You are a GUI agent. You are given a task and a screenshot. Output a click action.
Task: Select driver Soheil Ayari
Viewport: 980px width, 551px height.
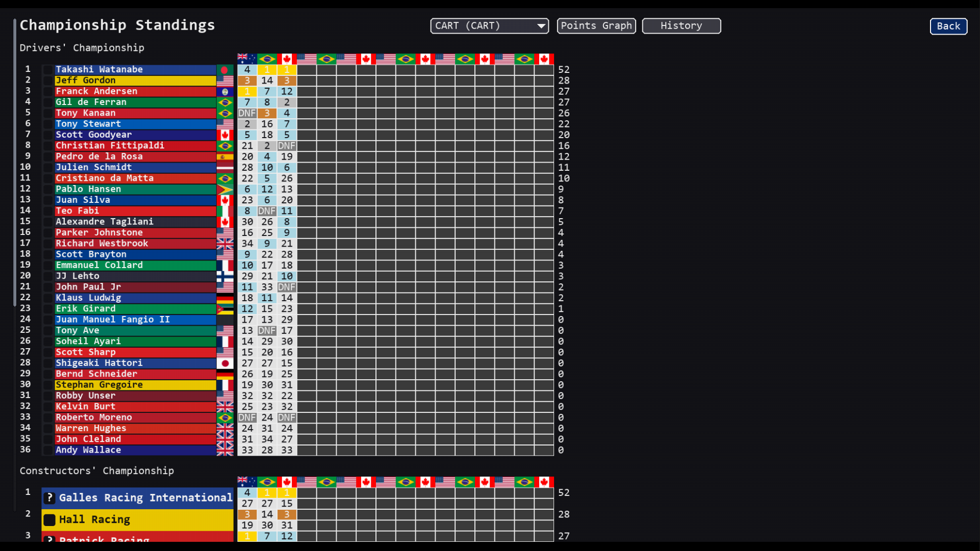point(136,342)
